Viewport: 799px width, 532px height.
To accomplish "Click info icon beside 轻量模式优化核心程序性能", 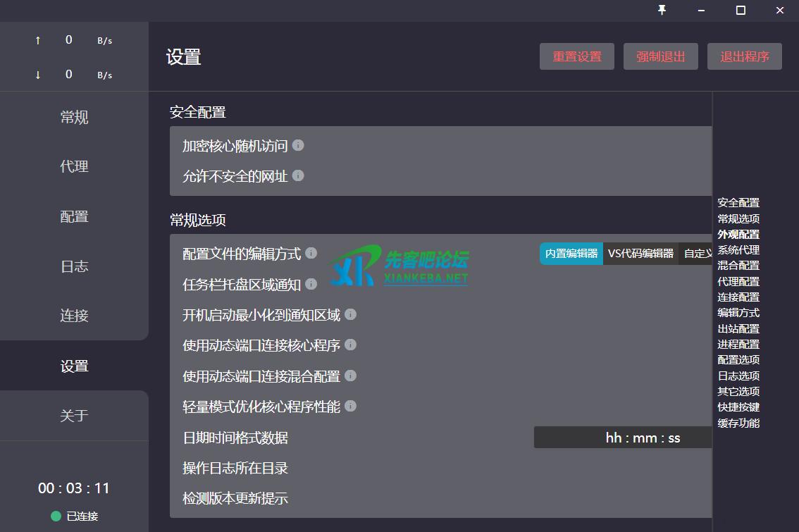I will [x=350, y=406].
